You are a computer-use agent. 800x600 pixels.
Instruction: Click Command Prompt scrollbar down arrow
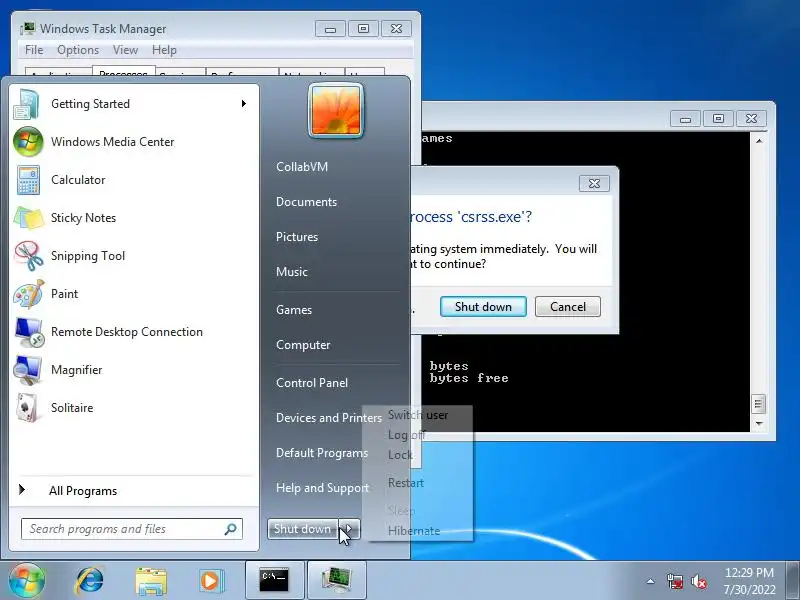point(759,423)
